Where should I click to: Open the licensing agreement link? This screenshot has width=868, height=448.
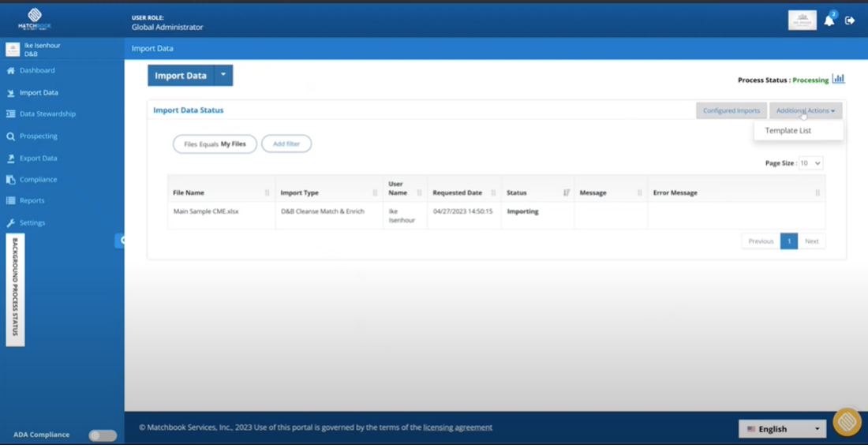(457, 427)
